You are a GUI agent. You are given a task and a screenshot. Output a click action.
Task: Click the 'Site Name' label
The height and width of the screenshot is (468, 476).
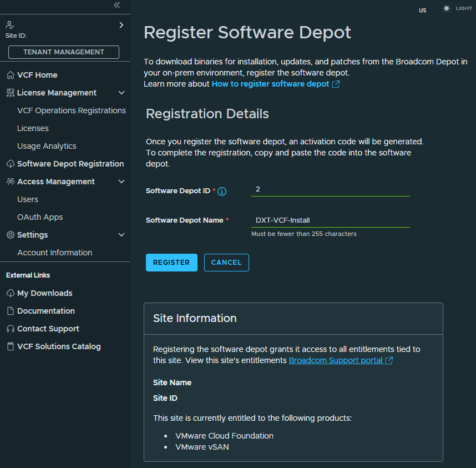[172, 383]
